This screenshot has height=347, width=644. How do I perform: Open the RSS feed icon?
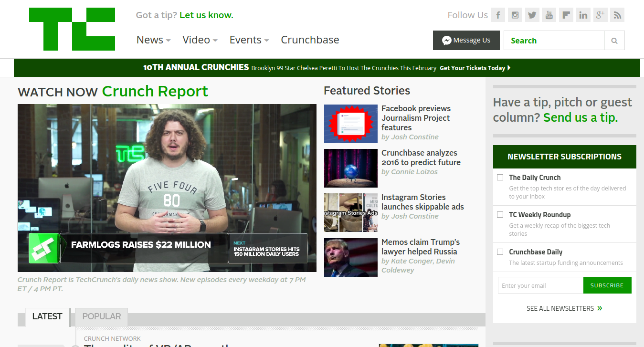617,15
